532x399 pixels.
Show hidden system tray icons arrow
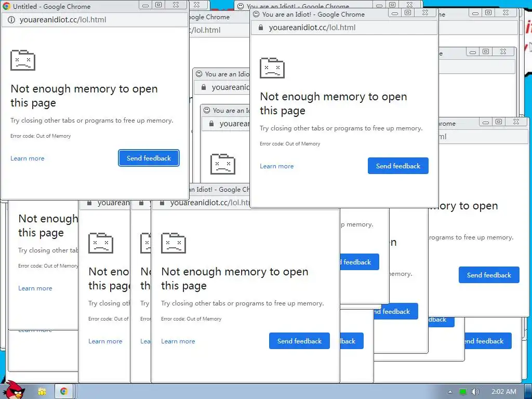point(450,392)
